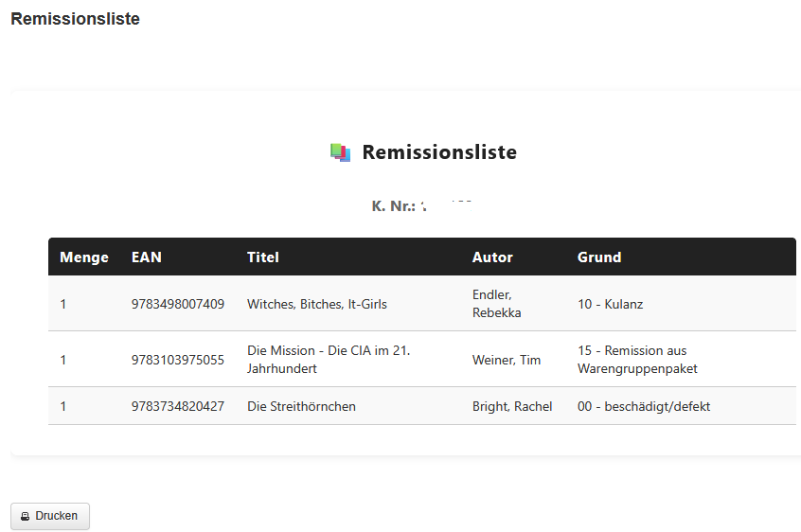Select EAN 9783103975055 cell
The height and width of the screenshot is (532, 801).
coord(178,360)
